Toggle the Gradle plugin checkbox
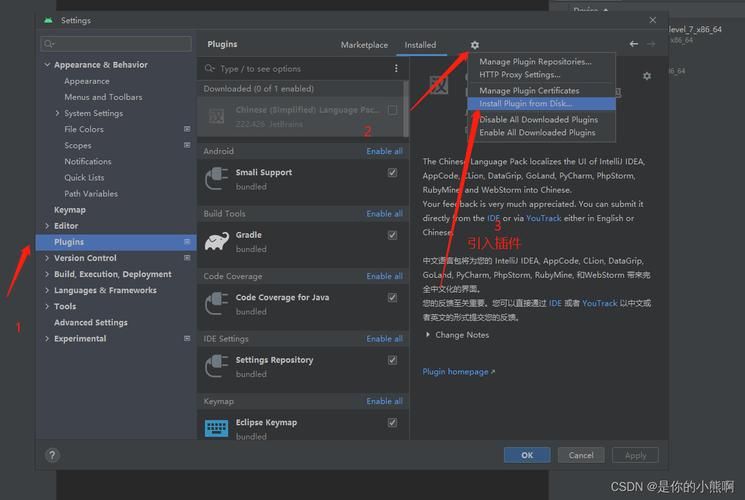The image size is (745, 500). pyautogui.click(x=392, y=235)
